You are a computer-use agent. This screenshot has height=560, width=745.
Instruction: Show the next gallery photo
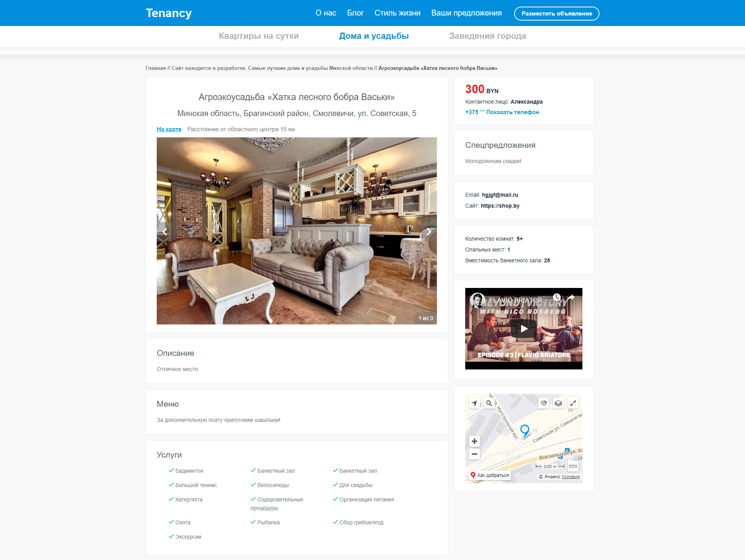[x=429, y=232]
